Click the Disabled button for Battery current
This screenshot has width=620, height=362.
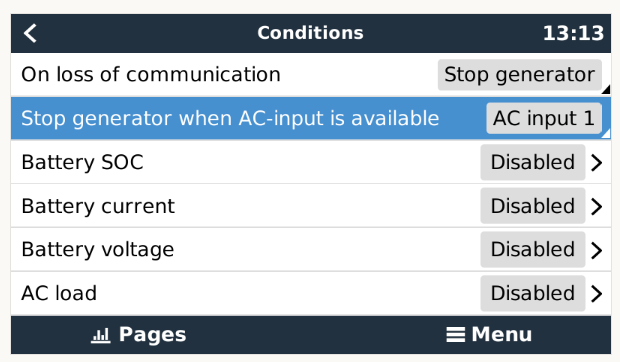point(533,206)
